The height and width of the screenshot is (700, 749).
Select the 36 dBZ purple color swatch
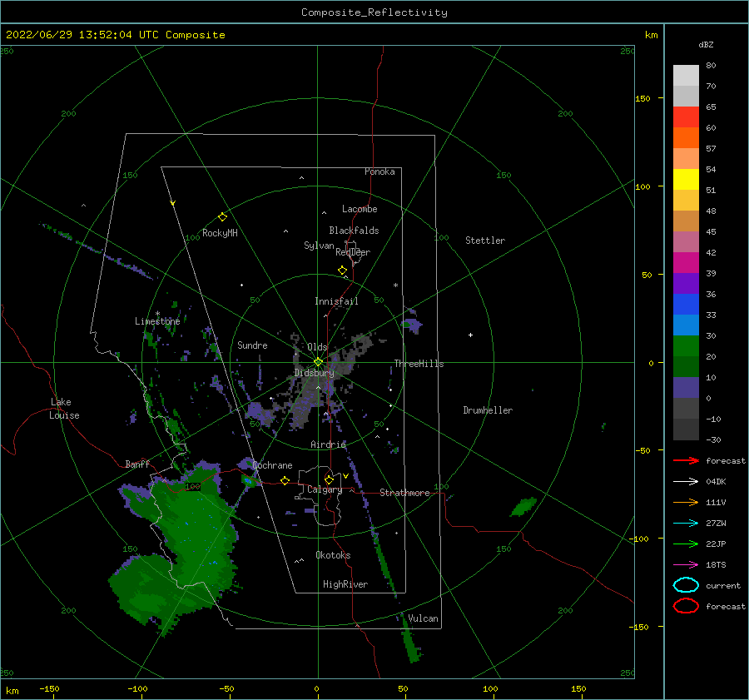click(x=686, y=283)
